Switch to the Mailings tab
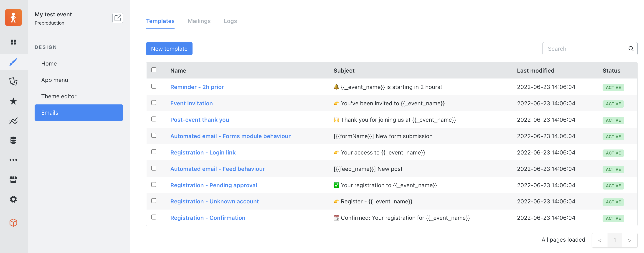644x253 pixels. (199, 21)
